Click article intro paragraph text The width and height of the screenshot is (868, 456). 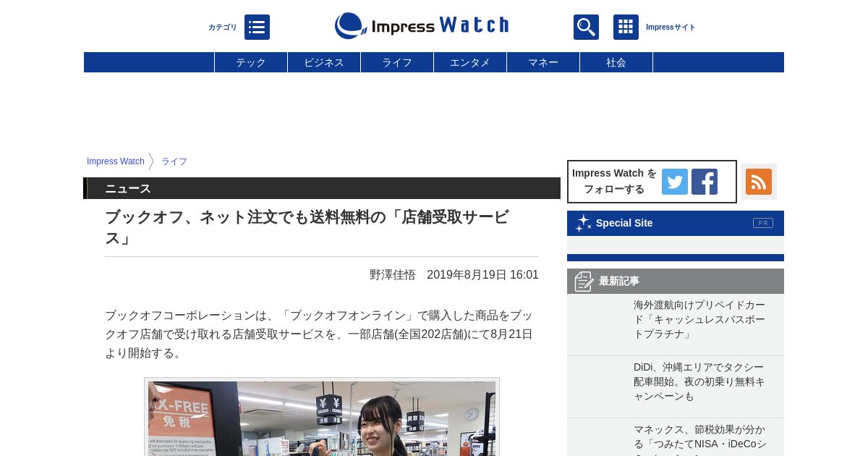coord(319,334)
